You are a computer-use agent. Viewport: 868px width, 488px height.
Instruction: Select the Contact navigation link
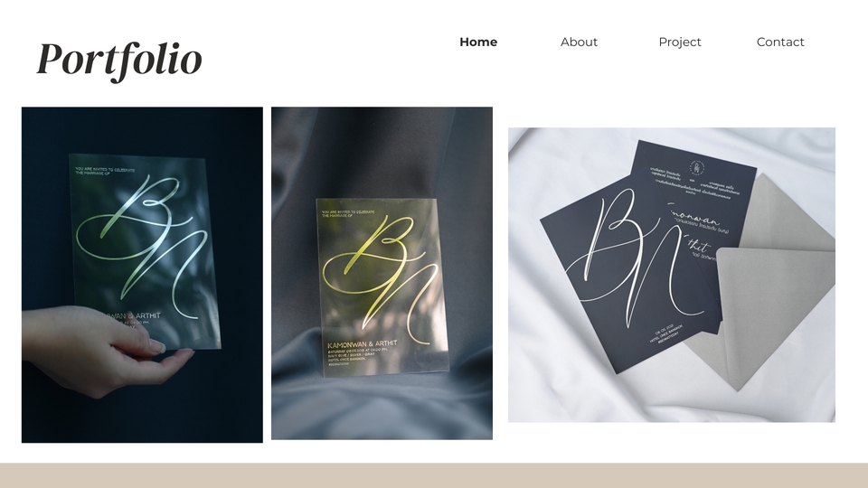[780, 42]
